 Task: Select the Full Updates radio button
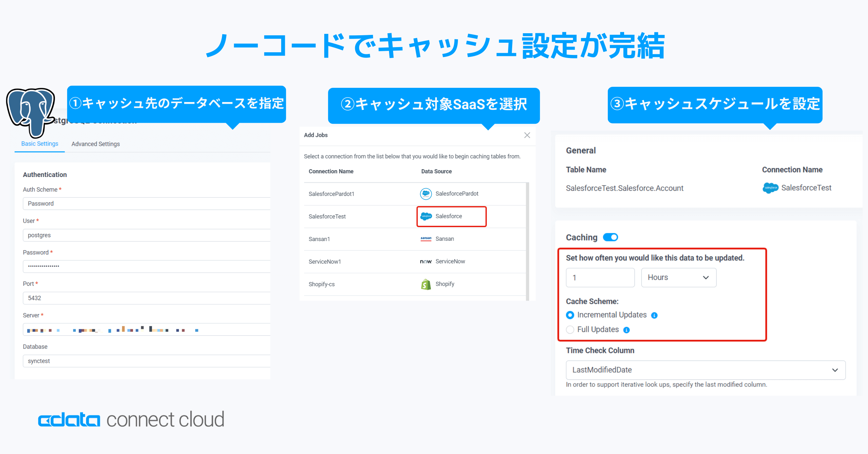click(570, 330)
